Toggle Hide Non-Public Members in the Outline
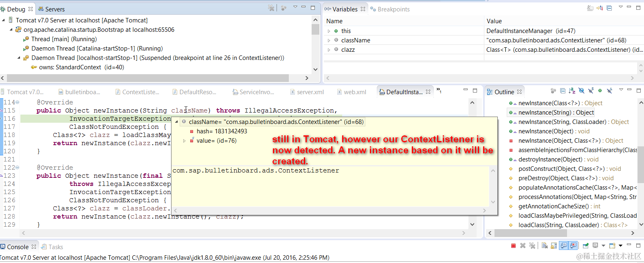This screenshot has height=263, width=644. pos(600,91)
